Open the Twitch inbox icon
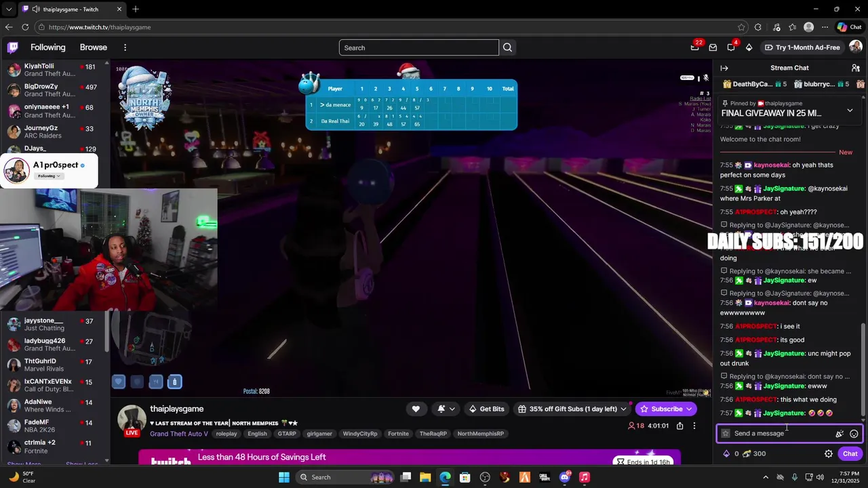 pyautogui.click(x=713, y=47)
